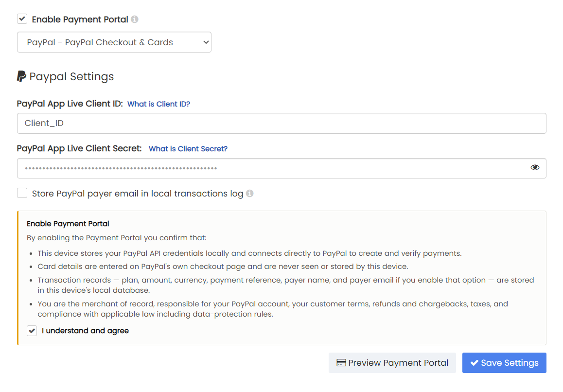Screen dimensions: 563x392
Task: Enable storing PayPal payer email checkbox
Action: [x=22, y=193]
